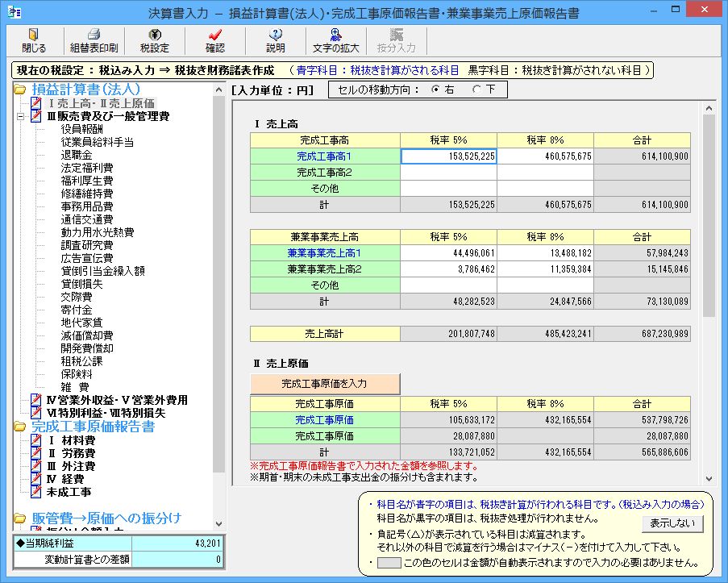Click the 完成工事原価を入力 button
This screenshot has width=728, height=583.
325,384
